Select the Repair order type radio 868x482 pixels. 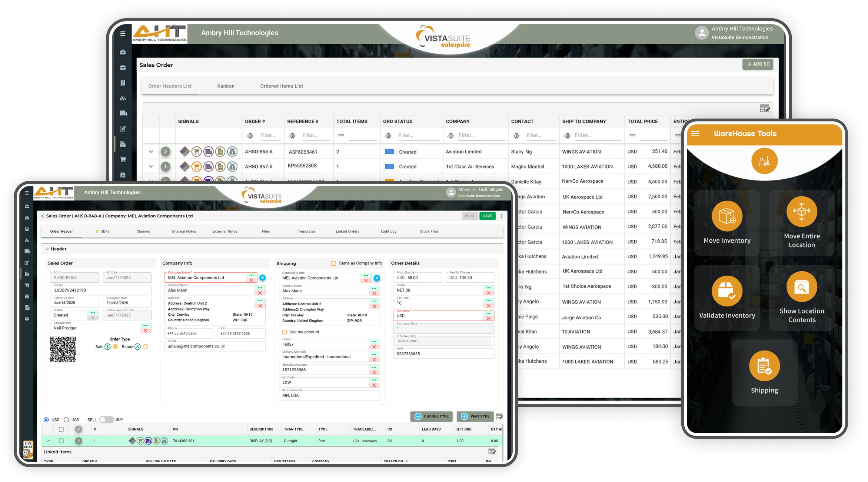click(x=145, y=347)
